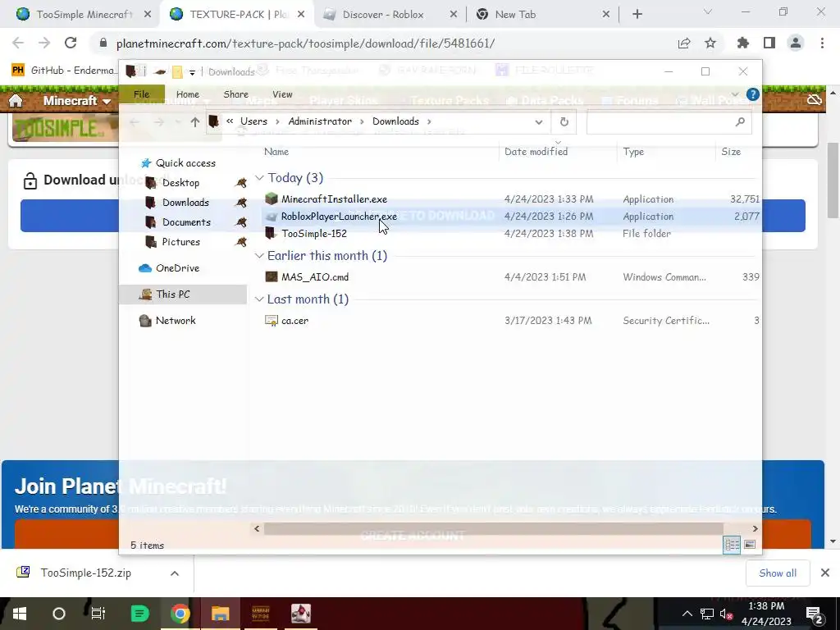Click the Explorer horizontal scrollbar

pos(493,529)
